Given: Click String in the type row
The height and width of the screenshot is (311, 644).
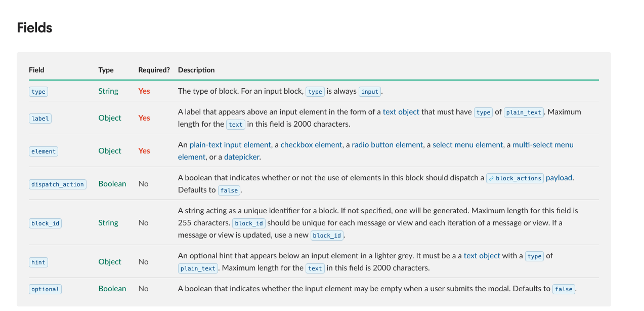Looking at the screenshot, I should click(x=108, y=91).
